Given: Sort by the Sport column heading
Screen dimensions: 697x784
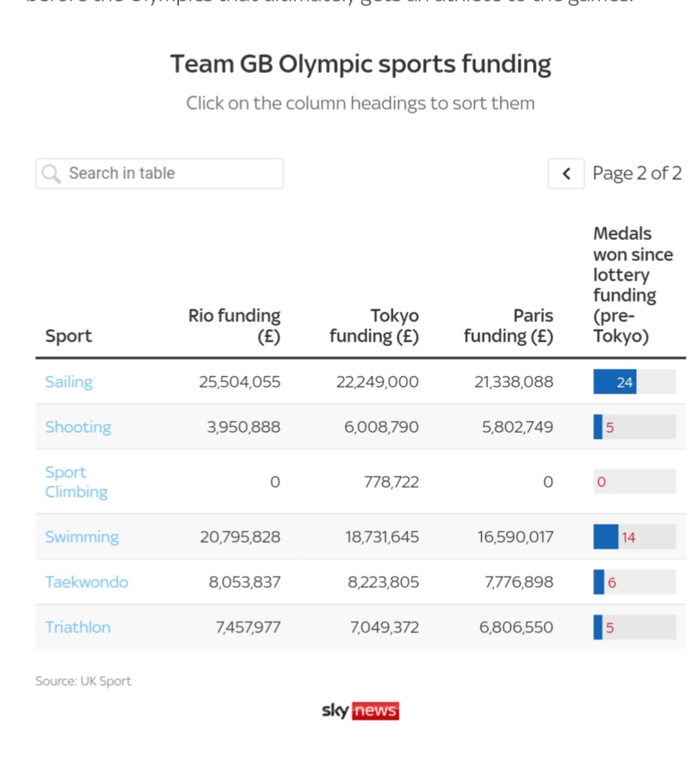Looking at the screenshot, I should coord(68,336).
